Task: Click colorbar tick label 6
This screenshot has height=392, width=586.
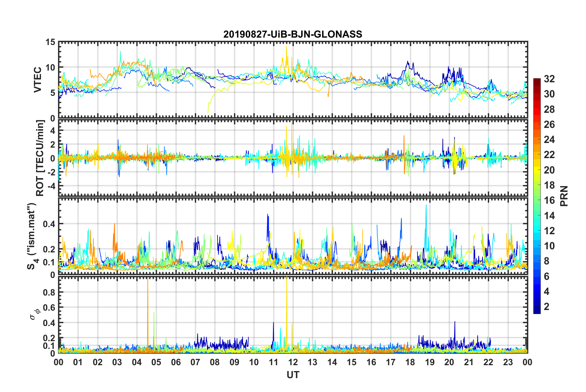Action: [547, 276]
